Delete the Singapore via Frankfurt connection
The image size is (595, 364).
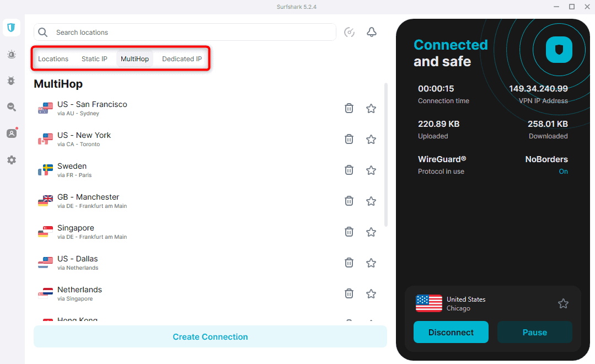click(x=349, y=232)
